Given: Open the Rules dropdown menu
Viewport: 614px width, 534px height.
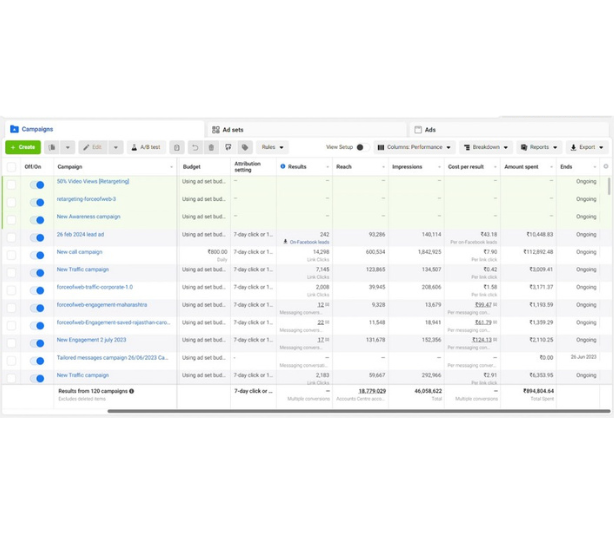Looking at the screenshot, I should pos(273,147).
